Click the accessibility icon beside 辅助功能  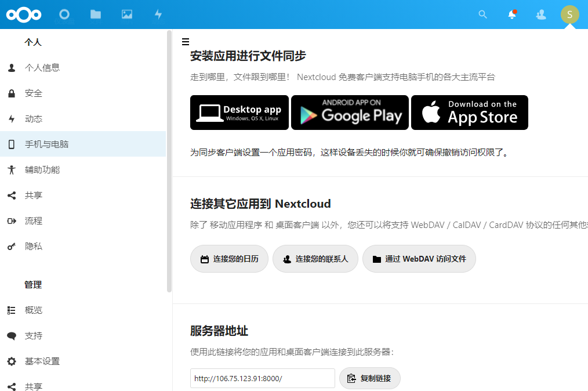tap(12, 170)
